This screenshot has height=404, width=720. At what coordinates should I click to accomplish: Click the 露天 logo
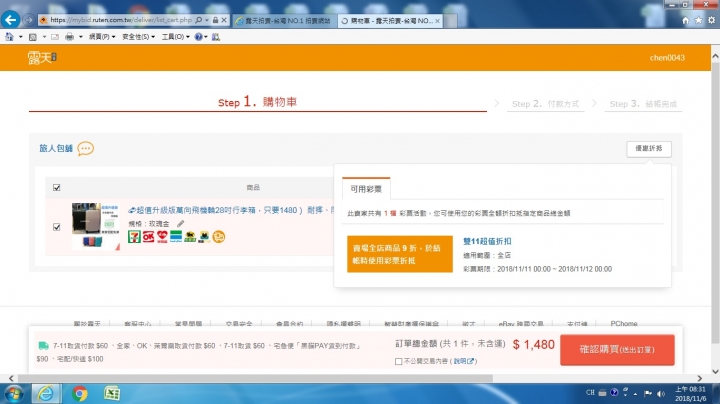tap(42, 58)
